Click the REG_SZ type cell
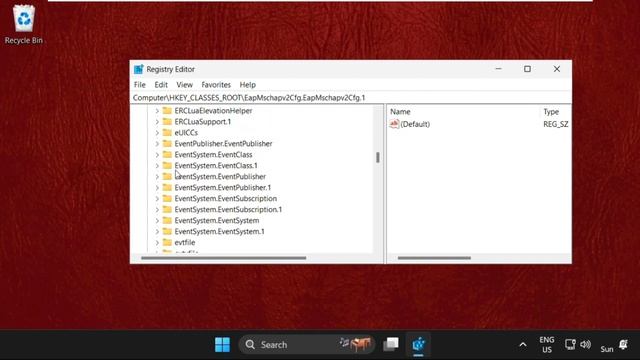The image size is (640, 360). [556, 124]
